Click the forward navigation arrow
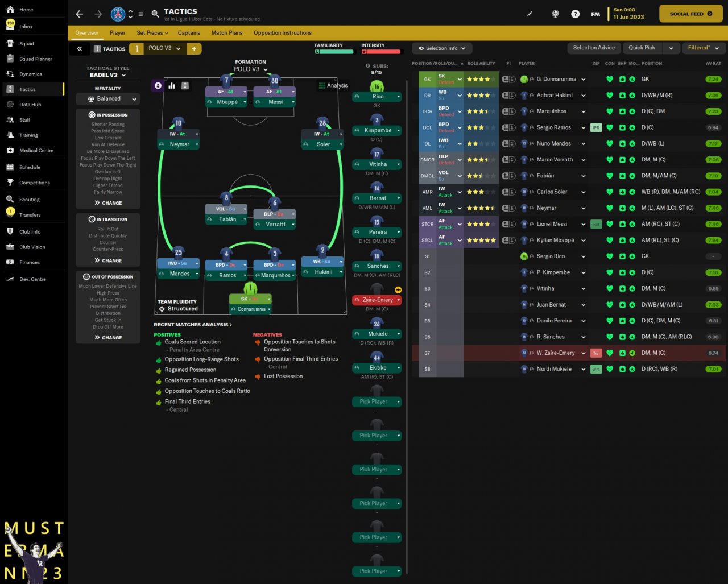The image size is (728, 584). click(98, 14)
